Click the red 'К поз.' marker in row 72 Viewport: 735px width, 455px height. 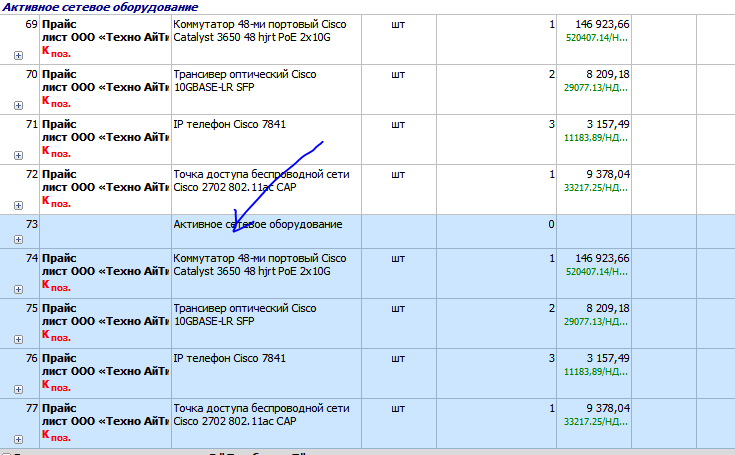(x=56, y=202)
